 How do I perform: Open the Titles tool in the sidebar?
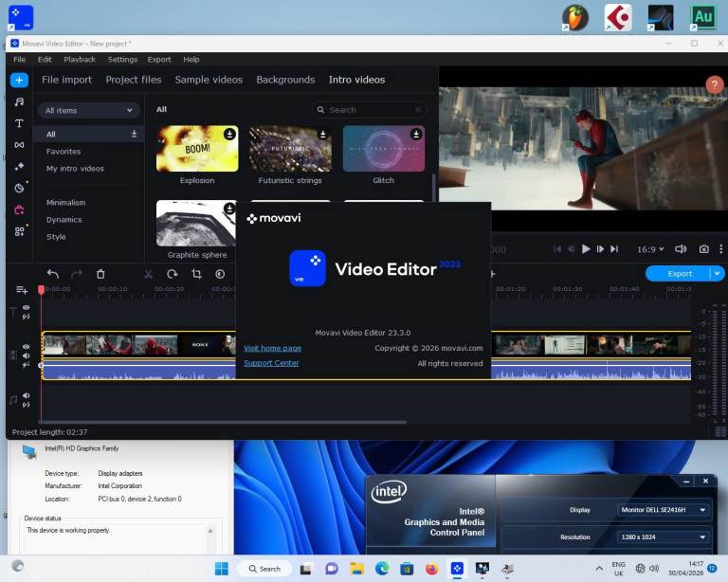(19, 123)
